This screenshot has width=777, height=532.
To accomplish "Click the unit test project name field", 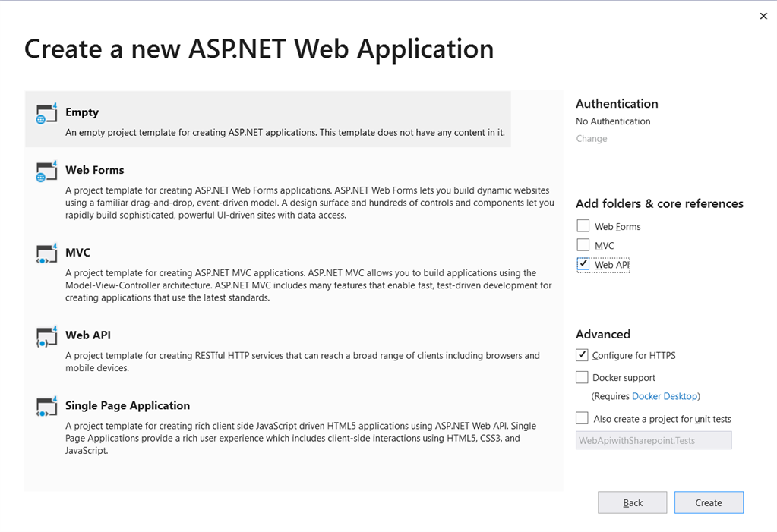I will (653, 440).
